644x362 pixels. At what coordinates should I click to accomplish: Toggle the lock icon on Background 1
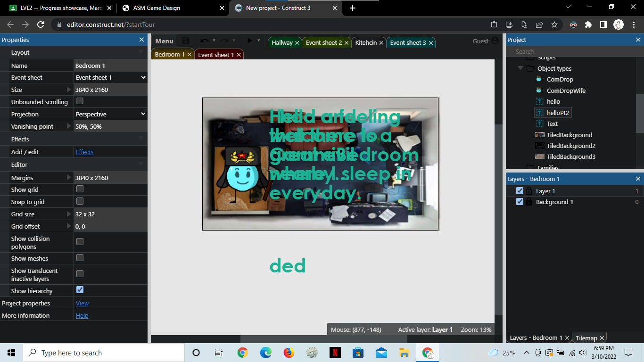point(529,202)
